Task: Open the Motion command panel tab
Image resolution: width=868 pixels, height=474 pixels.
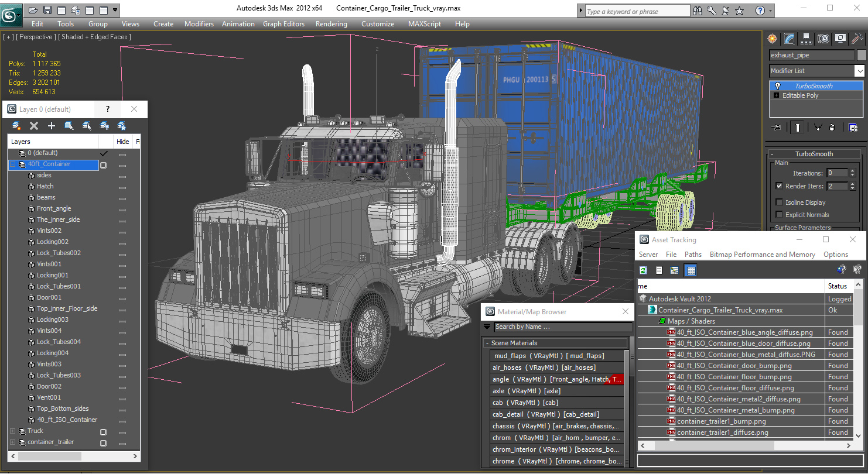Action: click(823, 39)
